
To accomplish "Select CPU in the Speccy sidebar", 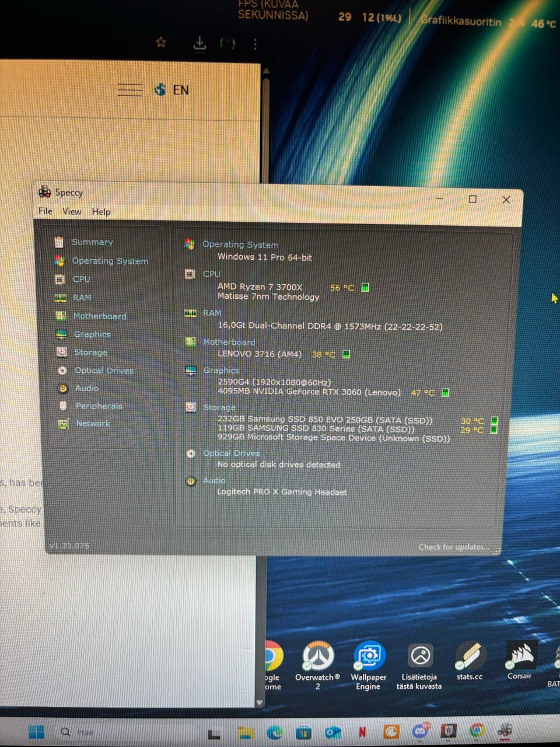I will tap(81, 279).
